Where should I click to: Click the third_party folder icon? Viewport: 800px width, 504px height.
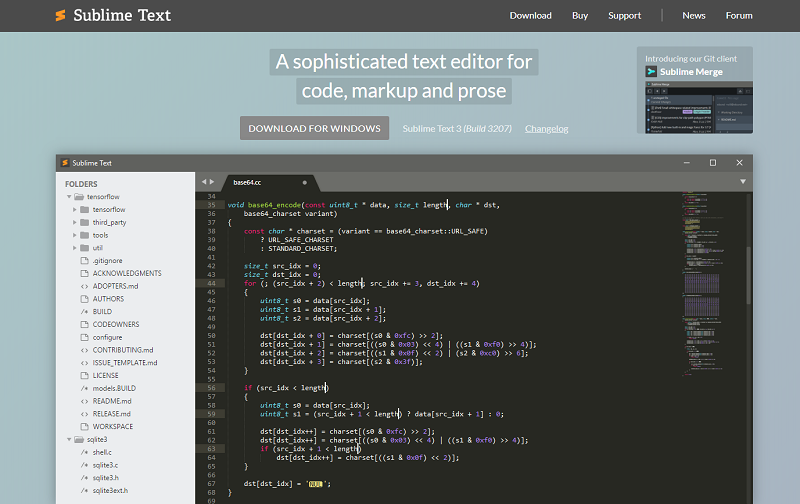85,222
